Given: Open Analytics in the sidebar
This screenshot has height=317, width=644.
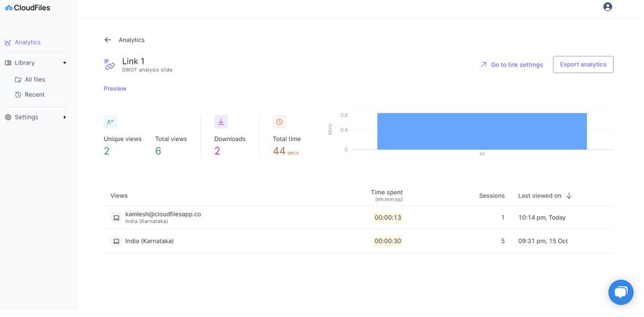Looking at the screenshot, I should coord(28,42).
